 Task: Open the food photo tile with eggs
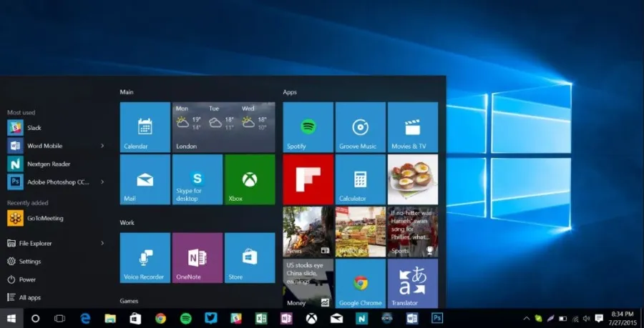click(413, 179)
